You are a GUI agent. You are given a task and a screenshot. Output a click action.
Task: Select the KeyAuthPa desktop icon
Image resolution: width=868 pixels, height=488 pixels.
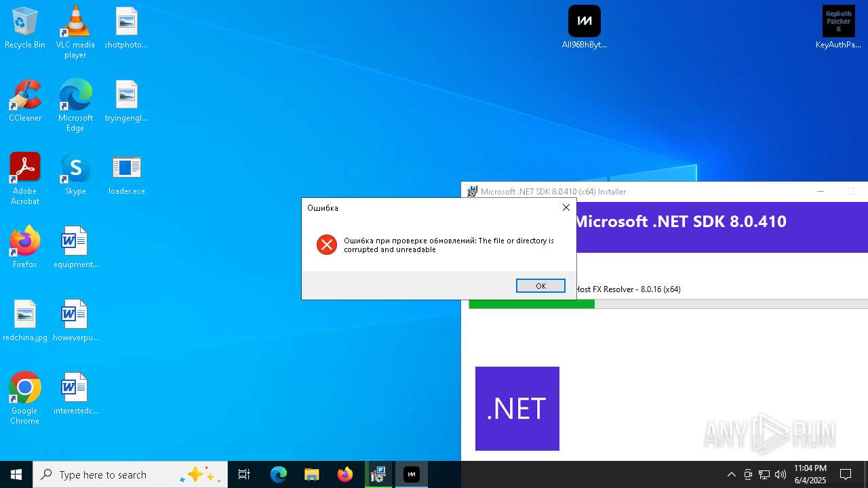[x=838, y=28]
